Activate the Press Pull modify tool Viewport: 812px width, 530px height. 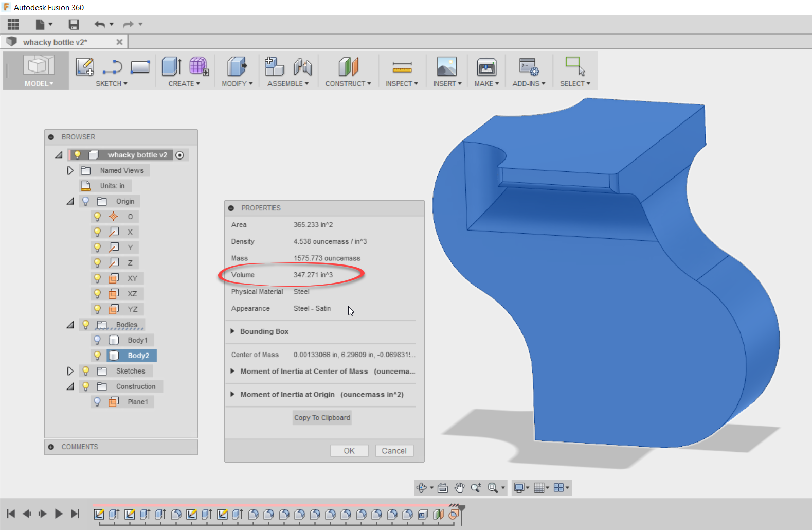[237, 66]
